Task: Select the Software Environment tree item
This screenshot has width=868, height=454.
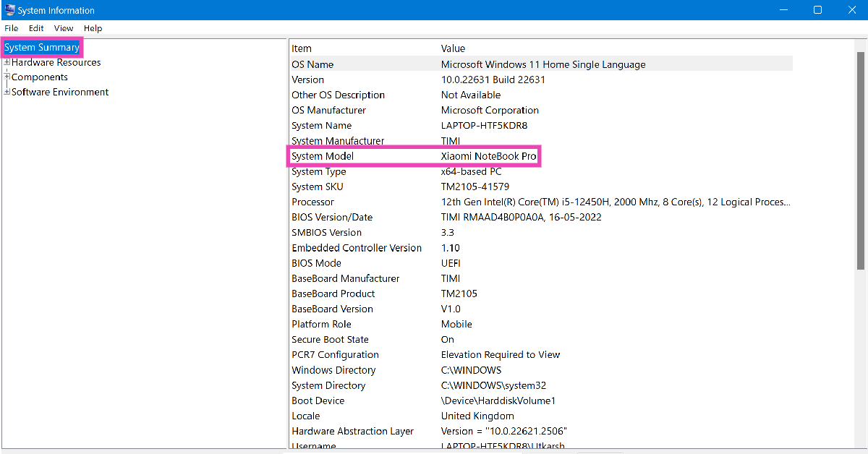Action: coord(60,93)
